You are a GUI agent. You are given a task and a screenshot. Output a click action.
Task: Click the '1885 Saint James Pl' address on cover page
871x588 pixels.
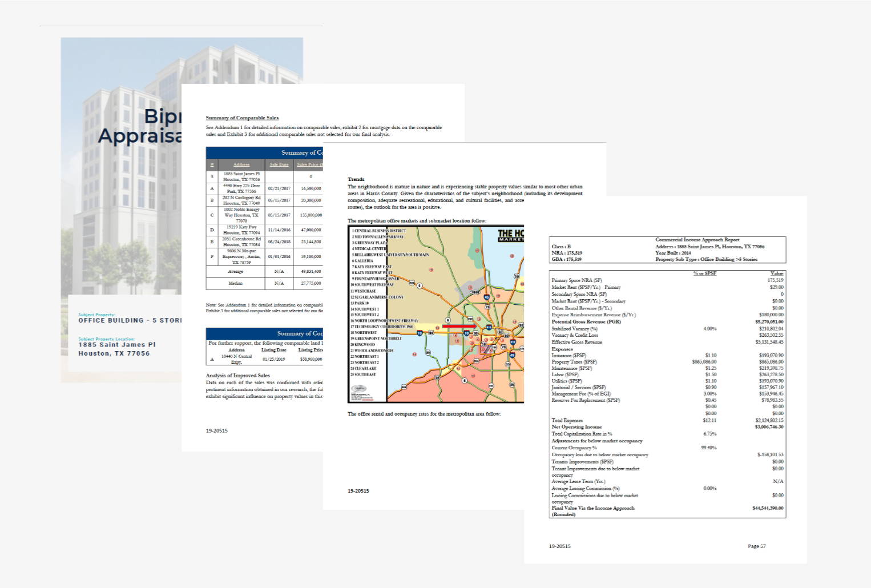117,345
